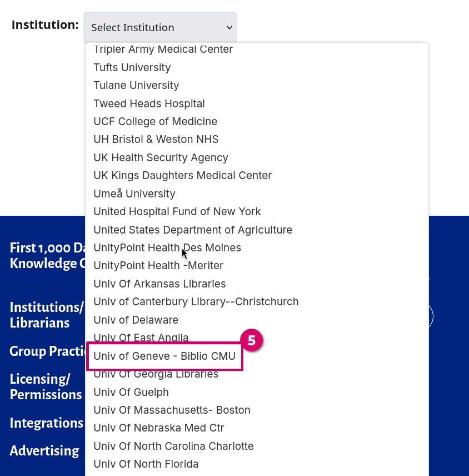469x476 pixels.
Task: Open the Select Institution dropdown
Action: 160,27
